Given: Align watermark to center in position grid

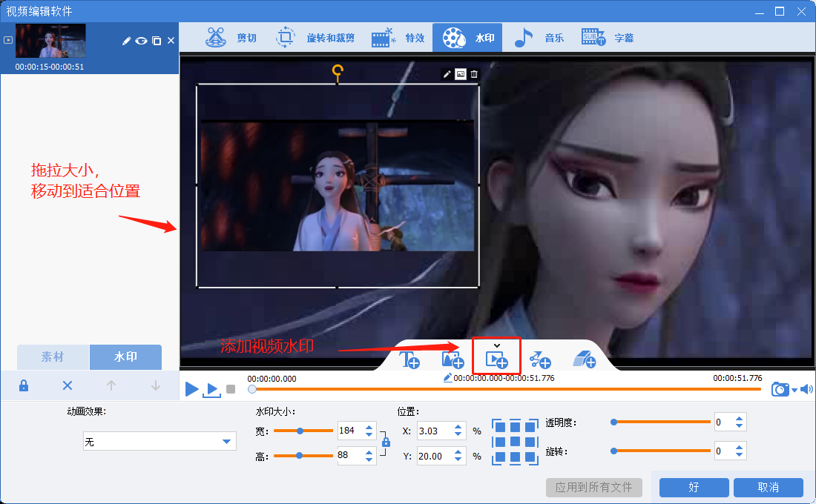Looking at the screenshot, I should coord(516,442).
